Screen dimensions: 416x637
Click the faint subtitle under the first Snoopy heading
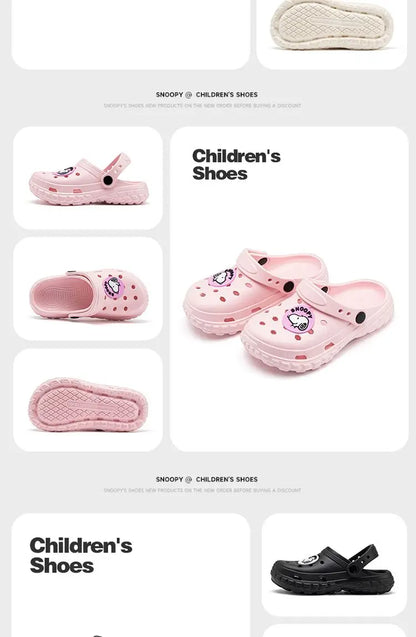202,106
